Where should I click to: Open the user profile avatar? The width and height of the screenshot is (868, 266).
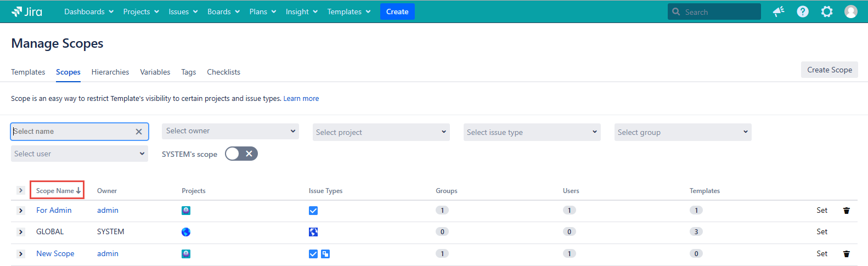851,12
